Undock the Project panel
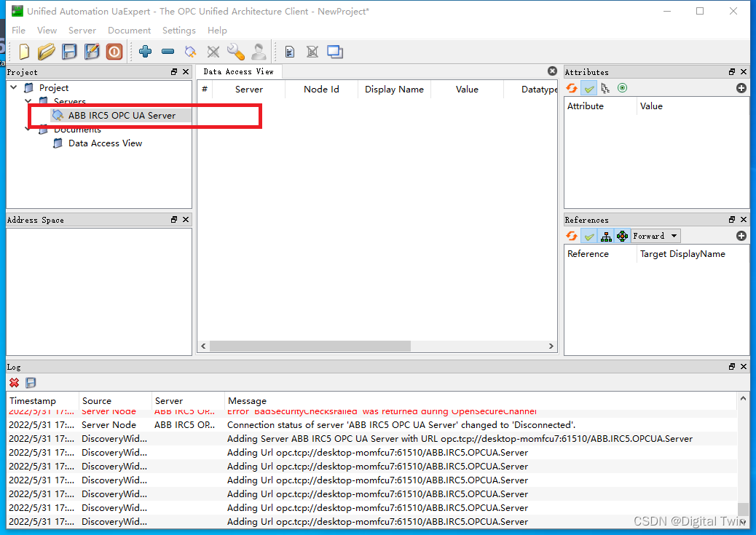 click(174, 72)
